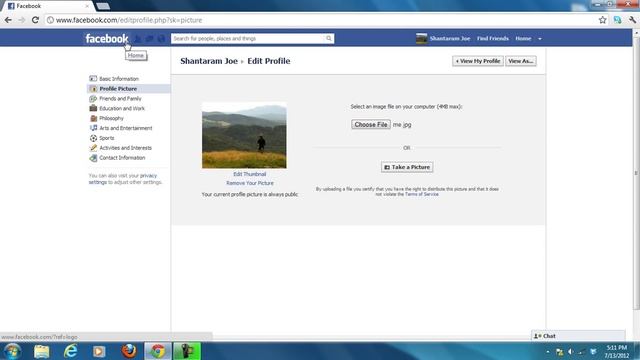
Task: Open Windows Explorer from the taskbar
Action: click(42, 351)
